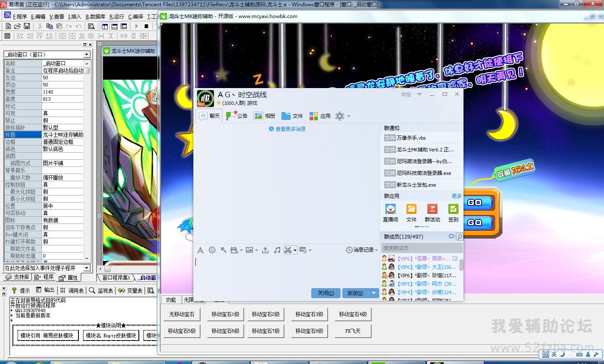
Task: Click the Copy icon in the E-language toolbar
Action: click(49, 26)
